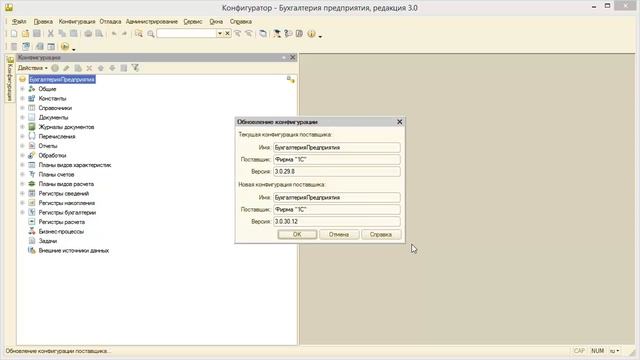This screenshot has height=360, width=640.
Task: Click the magnifier search icon
Action: pos(151,33)
